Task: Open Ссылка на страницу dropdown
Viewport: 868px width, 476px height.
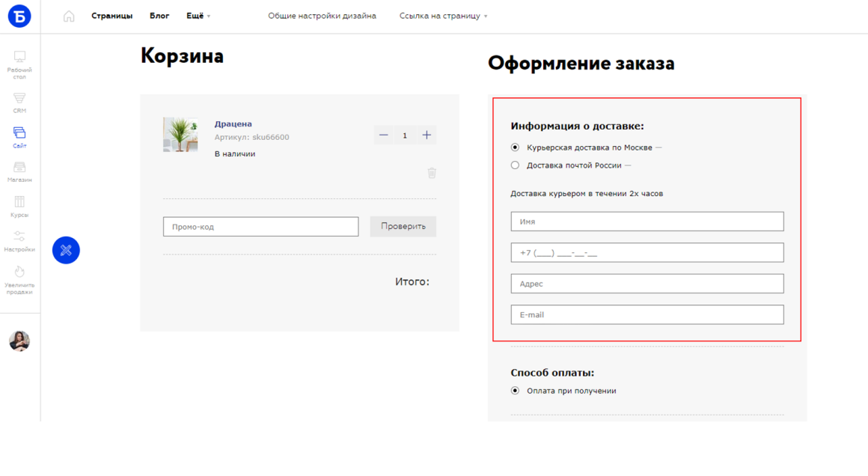Action: point(444,16)
